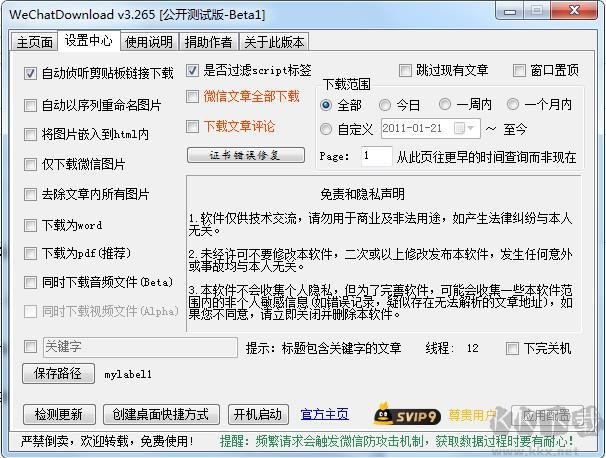606x458 pixels.
Task: Click the Page number input field
Action: tap(377, 156)
